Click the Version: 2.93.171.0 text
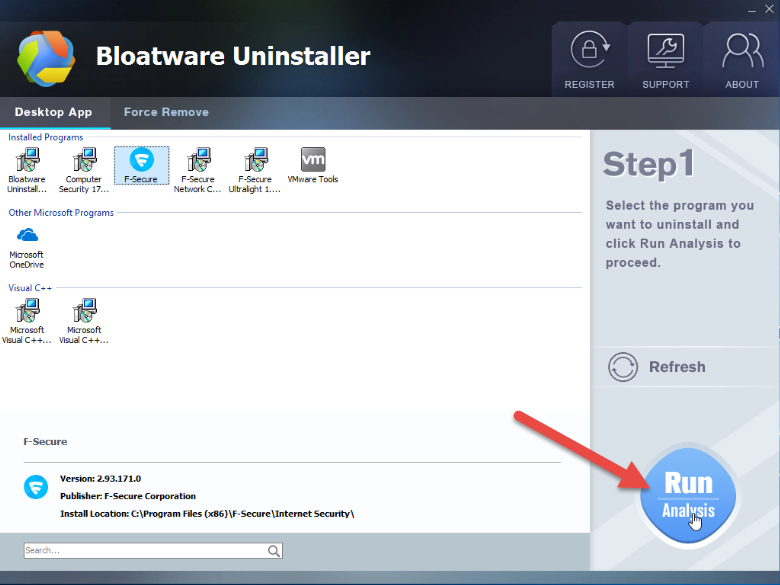780x585 pixels. (100, 479)
